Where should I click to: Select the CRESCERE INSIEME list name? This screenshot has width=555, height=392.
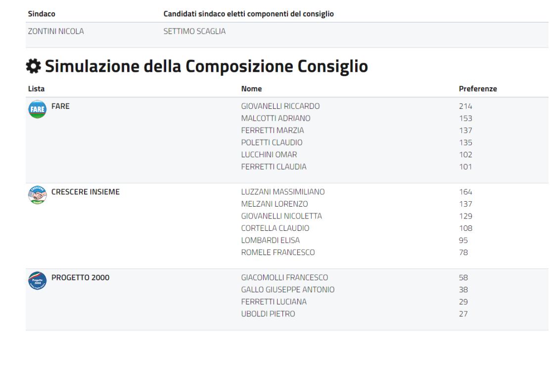[86, 192]
